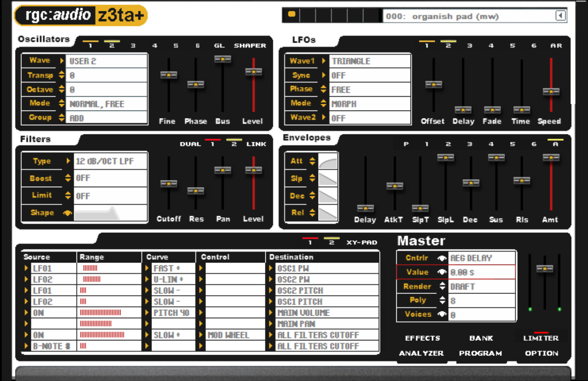Open the BANK menu
Viewport: 588px width, 381px height.
(481, 338)
